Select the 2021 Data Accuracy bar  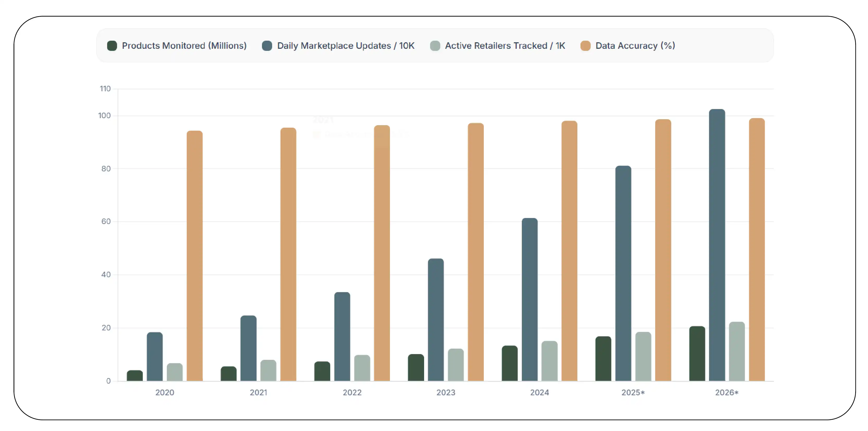click(x=288, y=254)
